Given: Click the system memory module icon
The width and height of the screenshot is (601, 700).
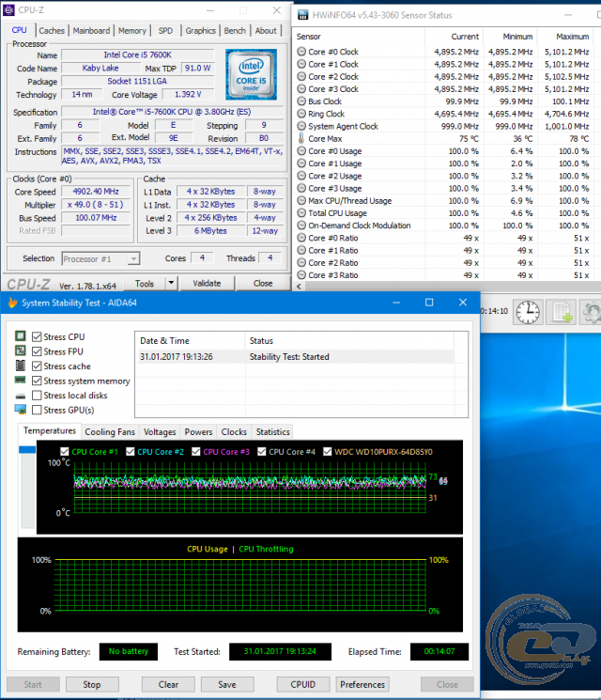Looking at the screenshot, I should pos(21,380).
